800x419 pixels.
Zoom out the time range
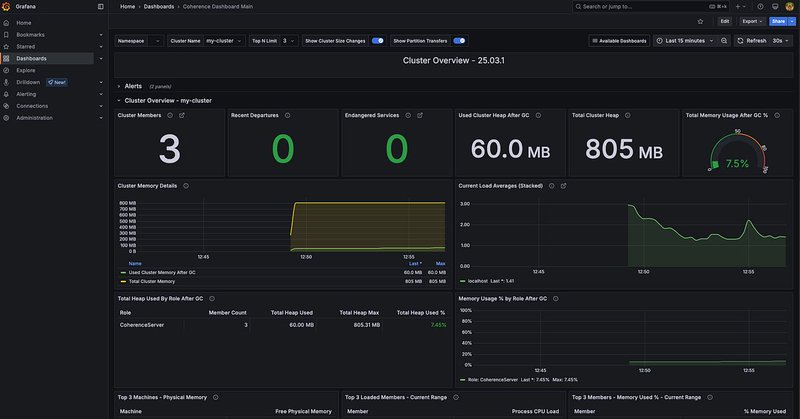tap(724, 41)
